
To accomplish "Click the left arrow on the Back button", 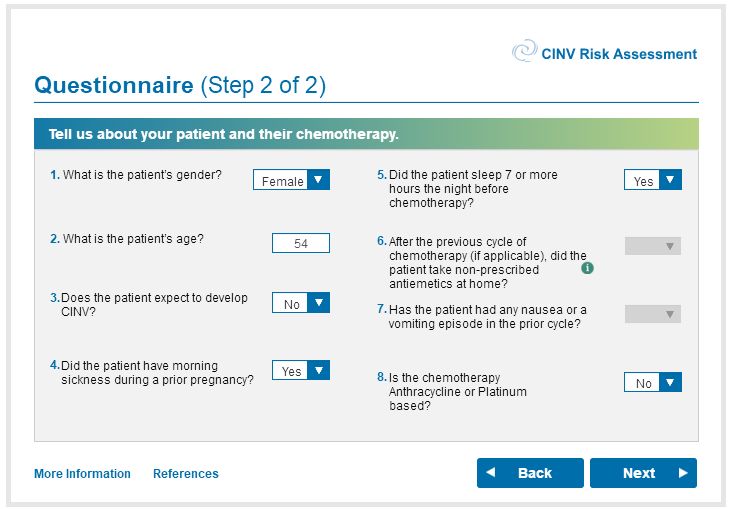I will click(x=491, y=473).
